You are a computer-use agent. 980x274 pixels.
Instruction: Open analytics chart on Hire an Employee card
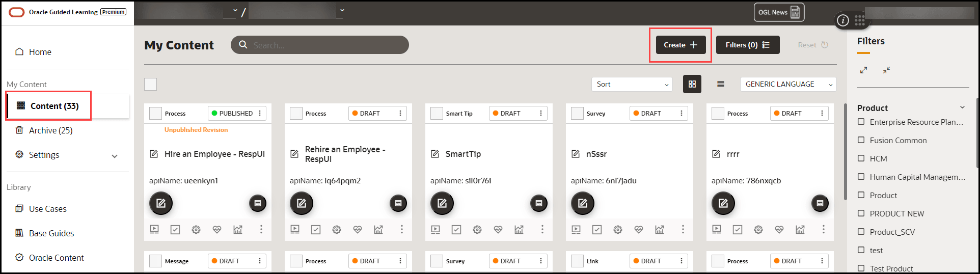coord(238,230)
